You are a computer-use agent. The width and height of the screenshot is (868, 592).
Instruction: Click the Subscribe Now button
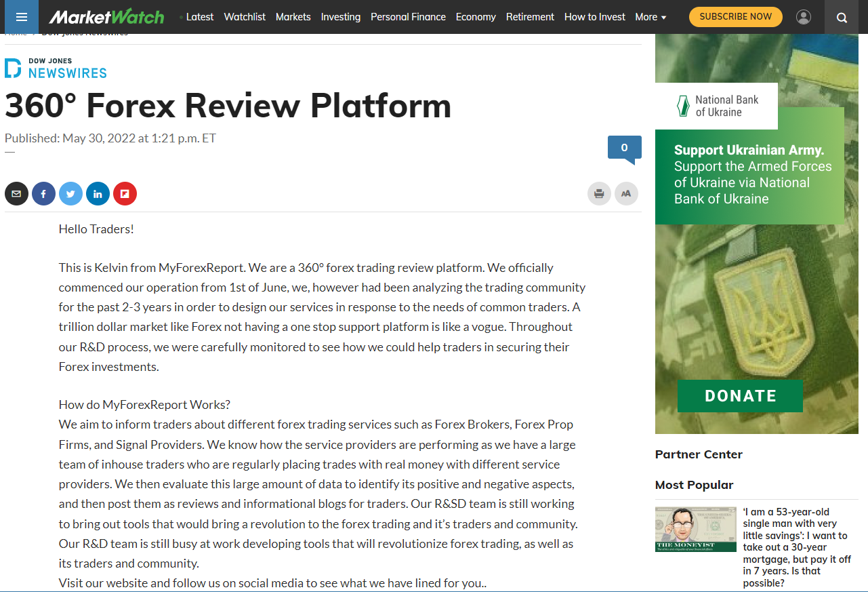click(x=735, y=16)
